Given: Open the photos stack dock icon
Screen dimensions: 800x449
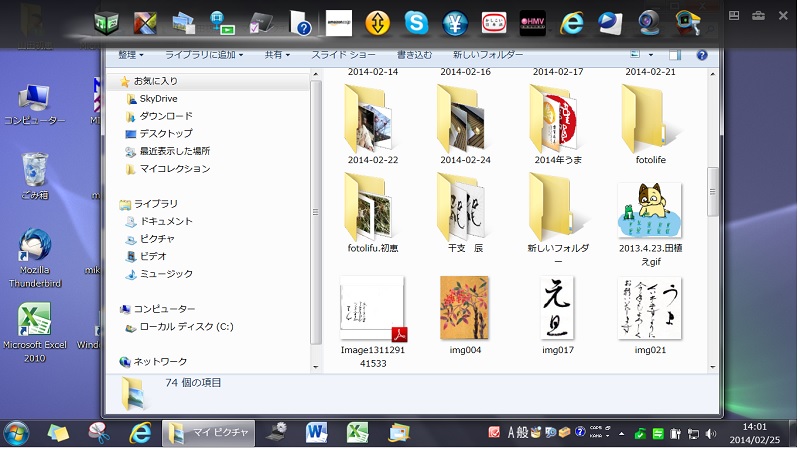Looking at the screenshot, I should (184, 23).
